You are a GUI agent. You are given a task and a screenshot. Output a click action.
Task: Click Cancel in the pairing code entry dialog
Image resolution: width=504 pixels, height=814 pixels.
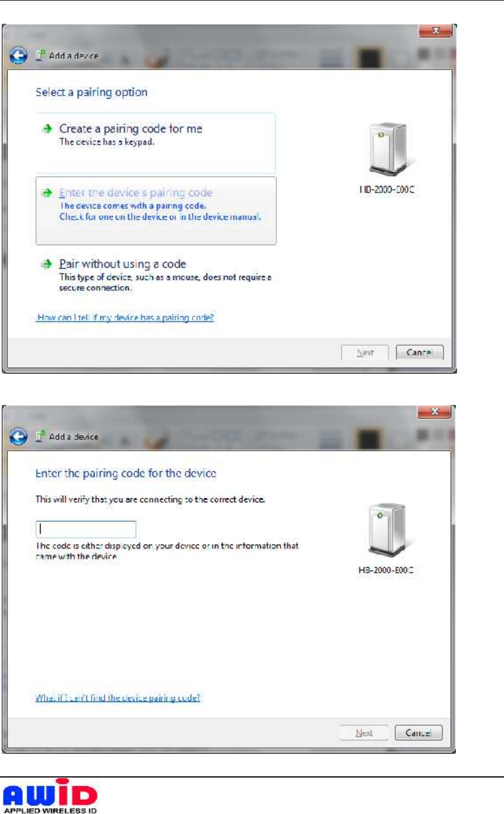pyautogui.click(x=419, y=733)
